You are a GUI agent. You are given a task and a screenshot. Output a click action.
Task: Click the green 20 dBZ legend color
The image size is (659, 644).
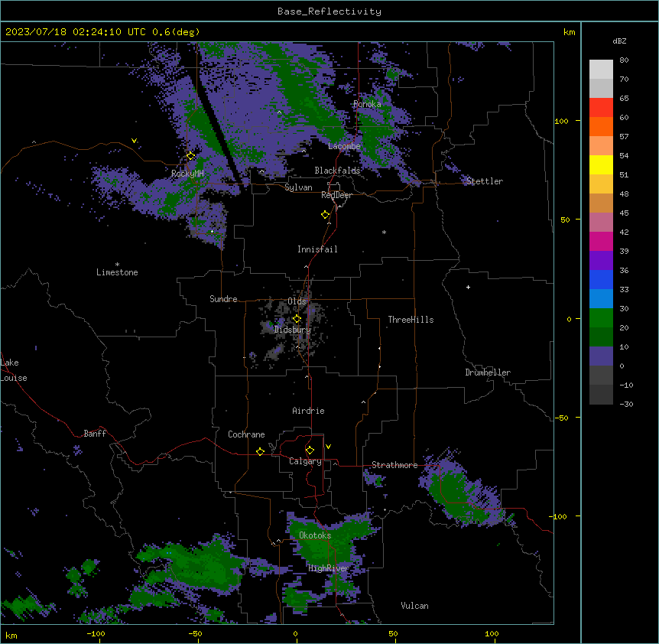pyautogui.click(x=601, y=318)
